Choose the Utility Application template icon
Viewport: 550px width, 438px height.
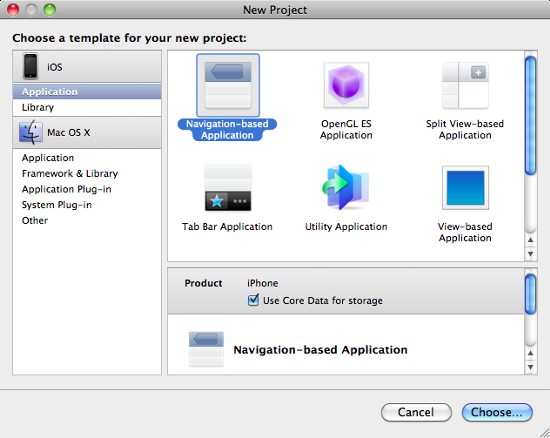346,187
